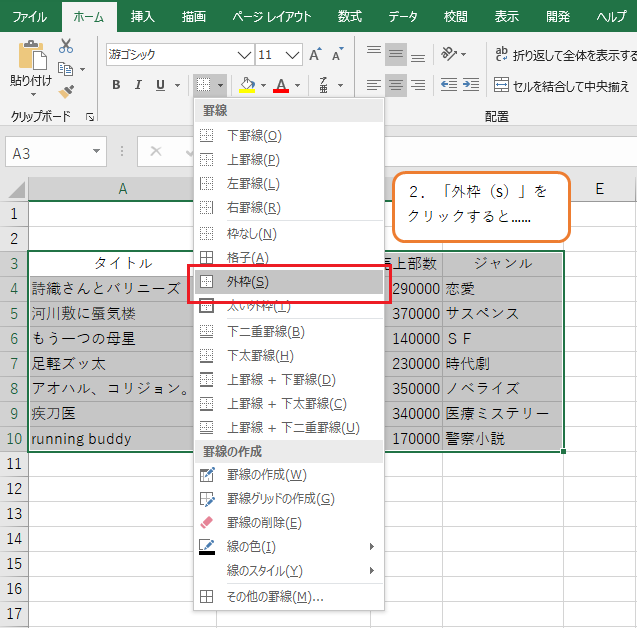Image resolution: width=637 pixels, height=628 pixels.
Task: Select 上罫線 + 下太罫線(C) option
Action: (x=289, y=404)
